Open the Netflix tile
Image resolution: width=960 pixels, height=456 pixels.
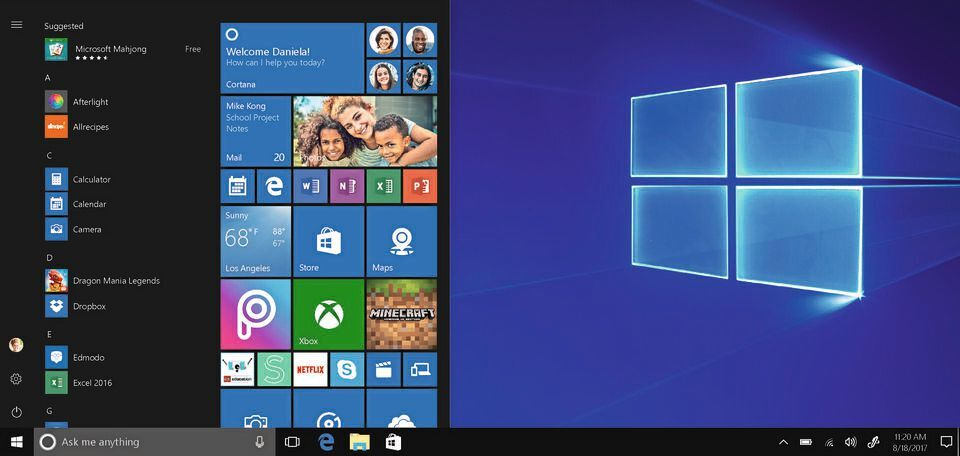pos(310,369)
